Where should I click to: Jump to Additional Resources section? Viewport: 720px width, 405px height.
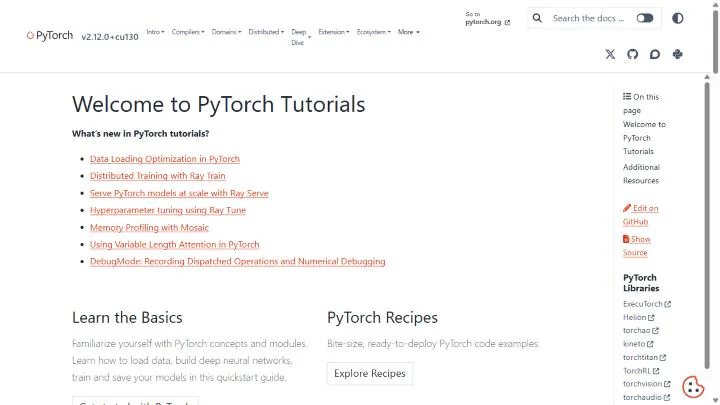tap(641, 174)
